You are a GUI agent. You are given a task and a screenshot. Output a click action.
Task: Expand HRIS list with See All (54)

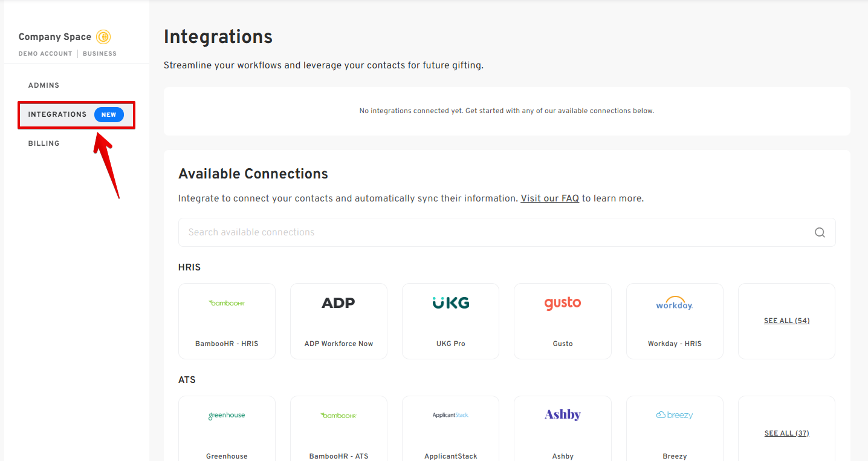[786, 321]
